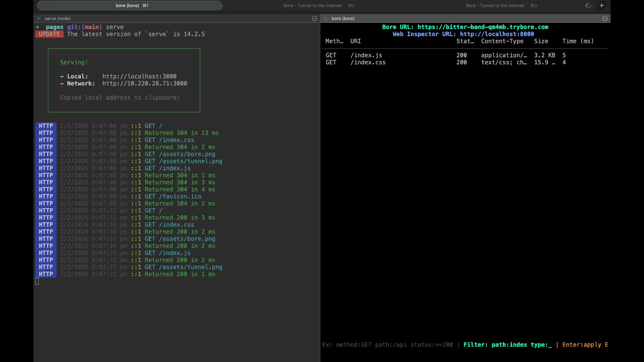Image resolution: width=644 pixels, height=362 pixels.
Task: Click the Time (ms) column header
Action: 578,41
